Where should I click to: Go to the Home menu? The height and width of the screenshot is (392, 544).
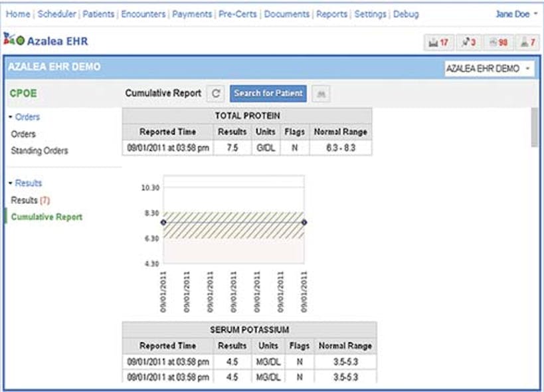pyautogui.click(x=18, y=14)
